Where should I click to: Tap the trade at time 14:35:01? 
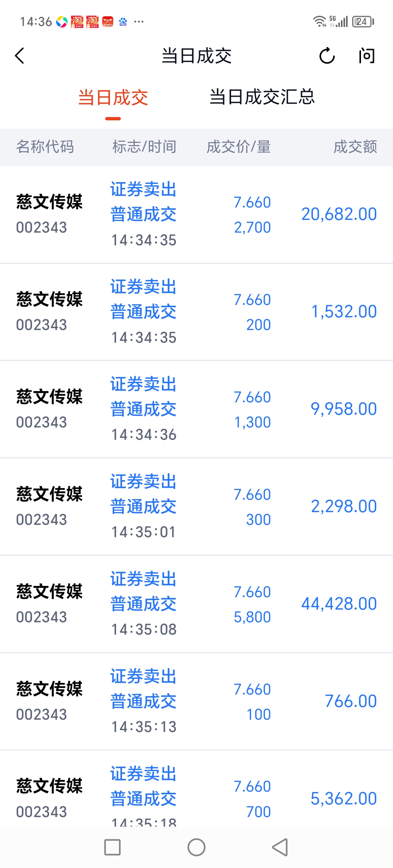(x=196, y=507)
